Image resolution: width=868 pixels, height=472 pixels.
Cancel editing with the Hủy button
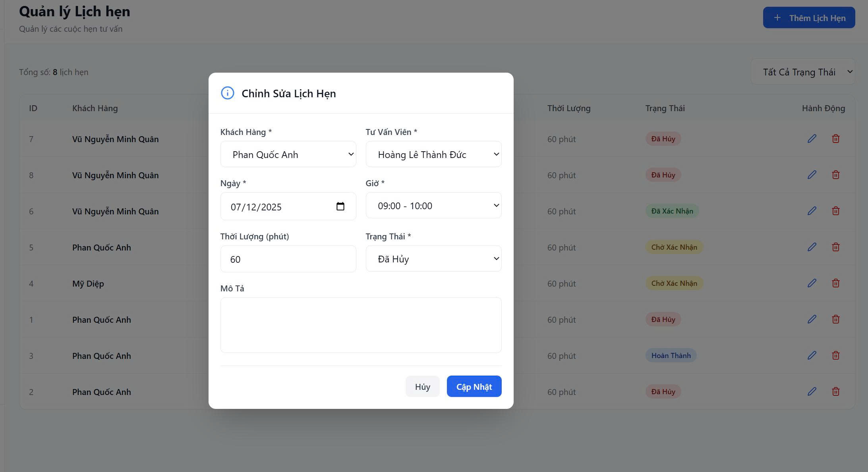click(422, 387)
